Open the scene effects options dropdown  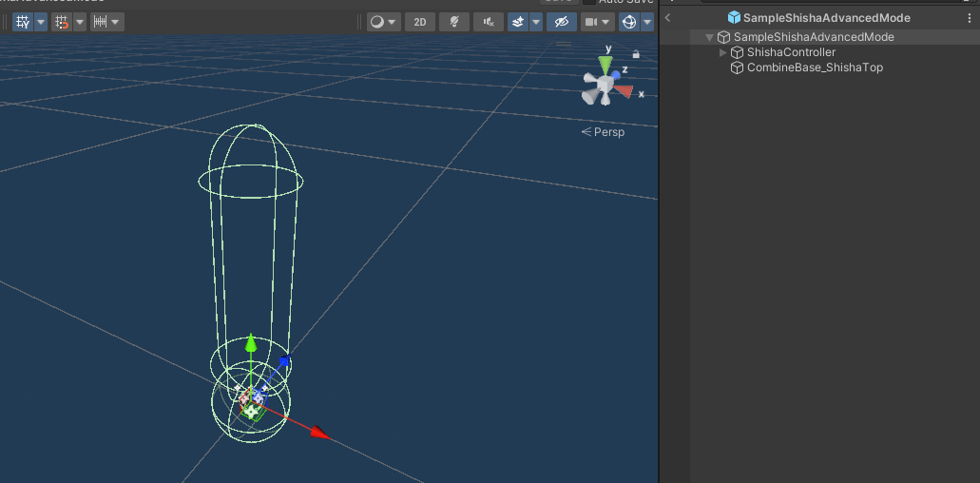click(x=535, y=23)
